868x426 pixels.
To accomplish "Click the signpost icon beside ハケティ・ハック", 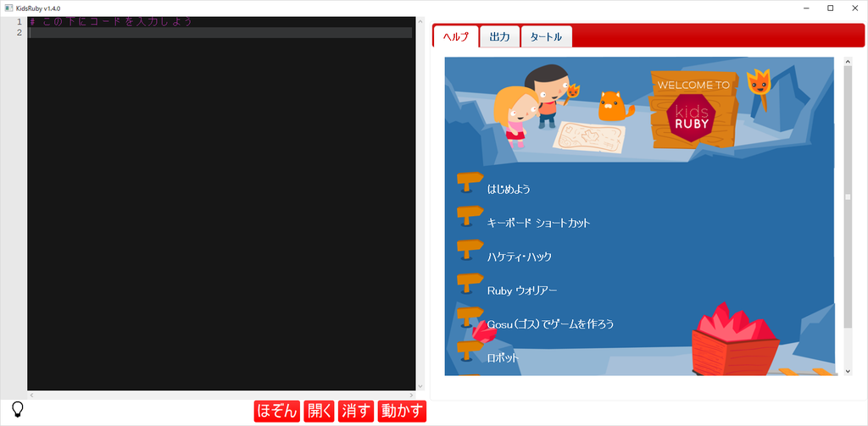I will coord(470,250).
